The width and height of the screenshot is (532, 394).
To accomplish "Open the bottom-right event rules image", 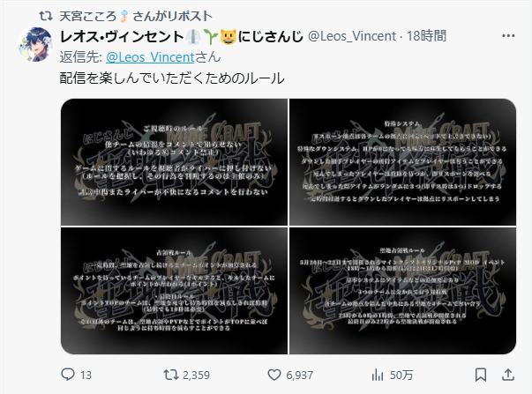I will 402,291.
